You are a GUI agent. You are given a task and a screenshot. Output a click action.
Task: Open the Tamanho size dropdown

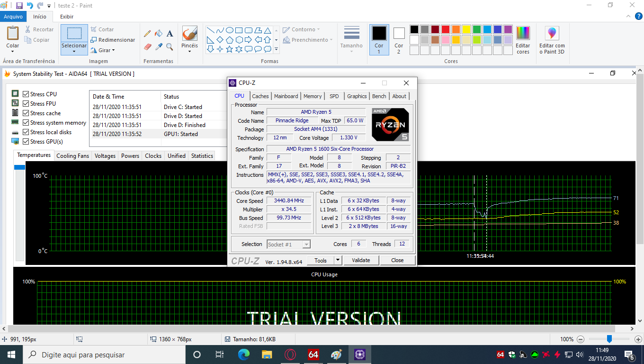351,40
